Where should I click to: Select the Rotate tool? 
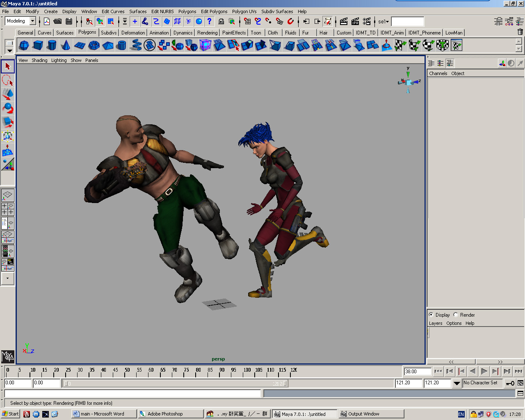click(x=8, y=108)
